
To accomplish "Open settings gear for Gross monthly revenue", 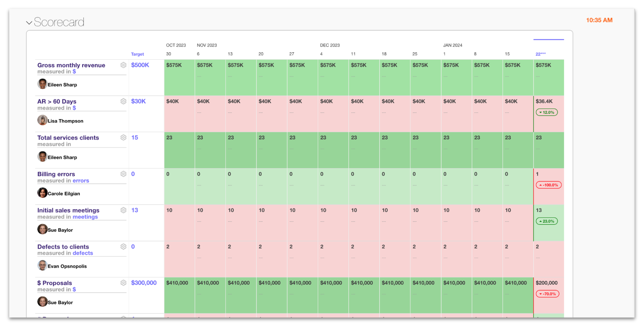I will coord(123,65).
